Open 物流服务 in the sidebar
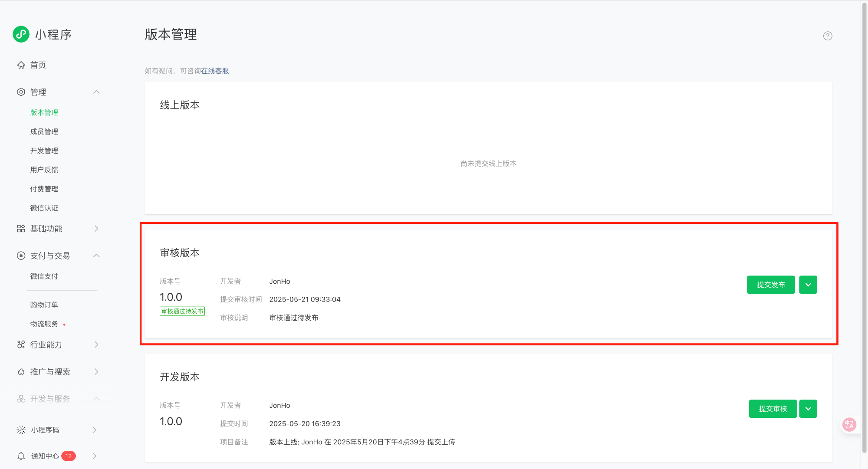Viewport: 868px width, 469px height. [x=44, y=324]
